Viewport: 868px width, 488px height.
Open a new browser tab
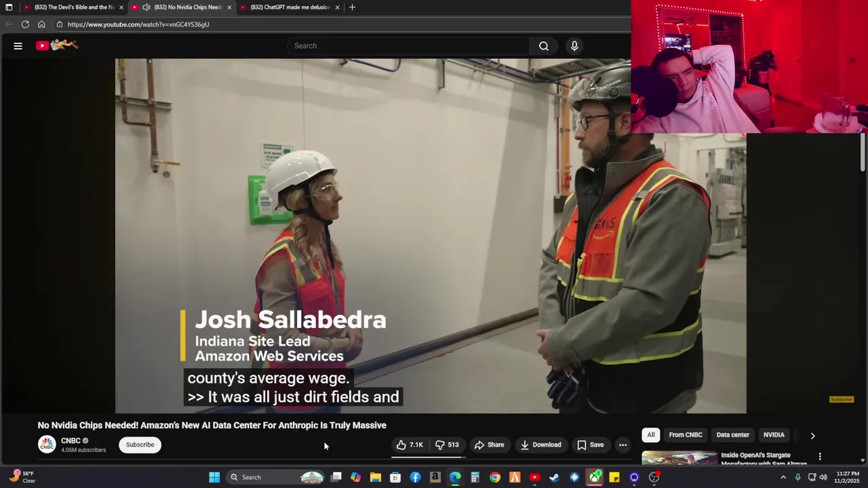(x=352, y=7)
